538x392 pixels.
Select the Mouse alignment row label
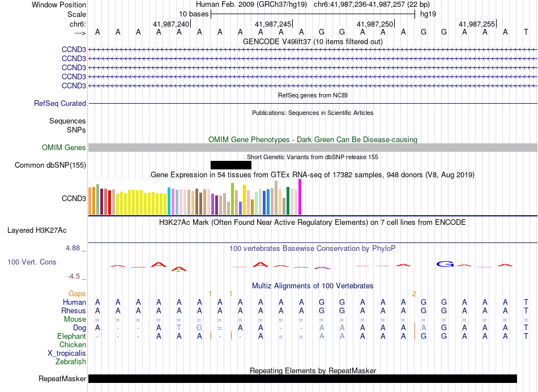point(75,319)
